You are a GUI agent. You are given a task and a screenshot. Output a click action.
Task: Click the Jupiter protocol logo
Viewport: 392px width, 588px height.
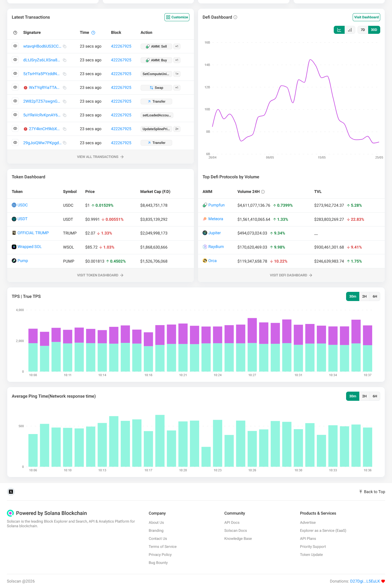205,233
